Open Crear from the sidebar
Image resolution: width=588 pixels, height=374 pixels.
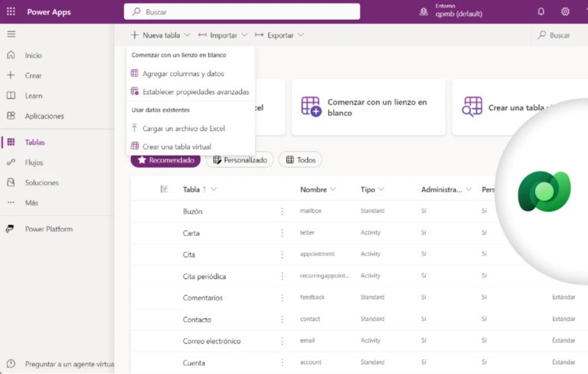tap(34, 75)
